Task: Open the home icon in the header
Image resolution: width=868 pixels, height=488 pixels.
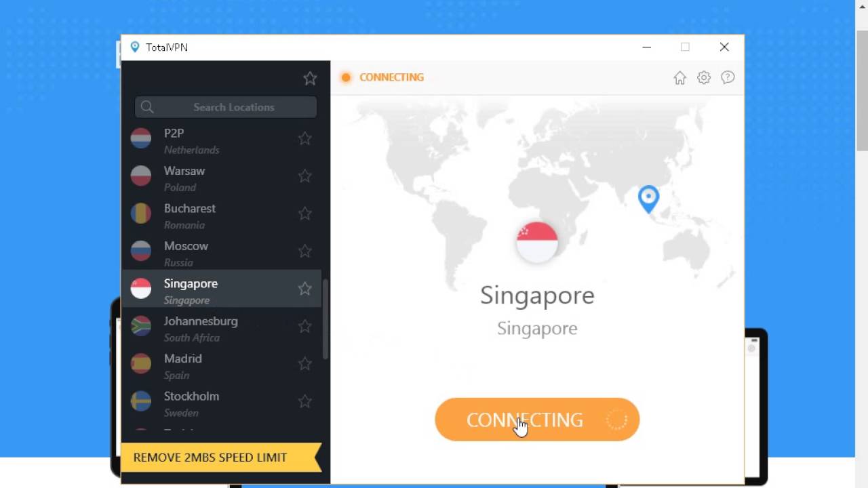Action: (x=679, y=78)
